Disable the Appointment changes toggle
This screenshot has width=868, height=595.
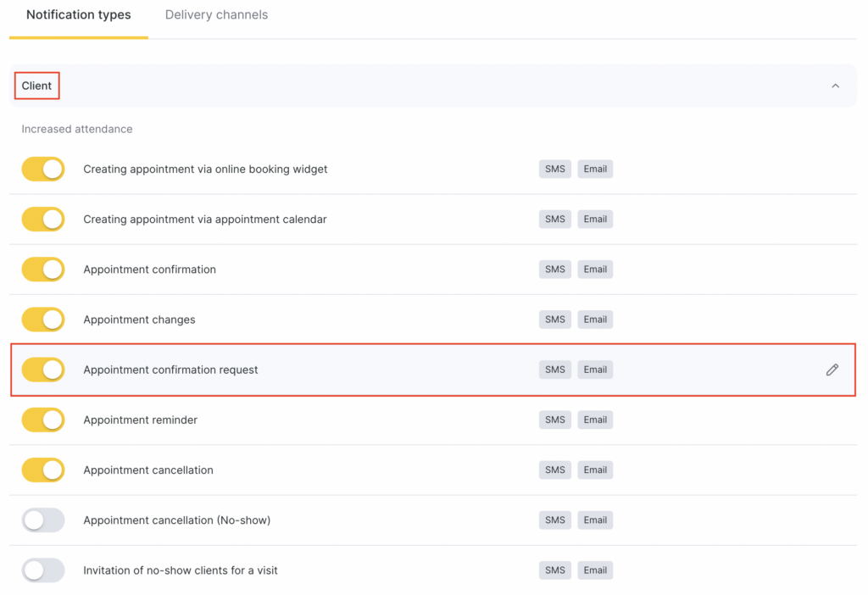(43, 320)
